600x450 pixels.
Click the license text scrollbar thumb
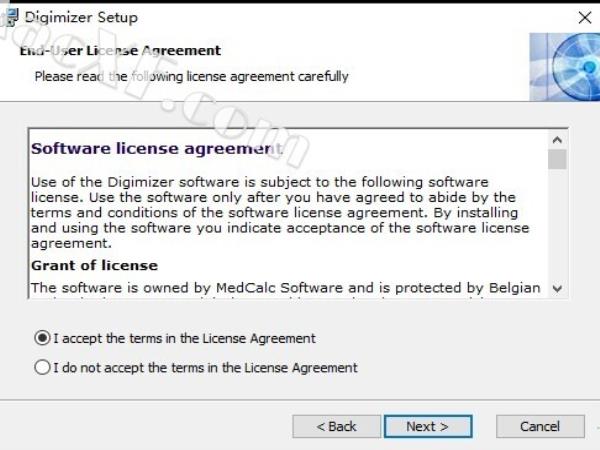557,159
